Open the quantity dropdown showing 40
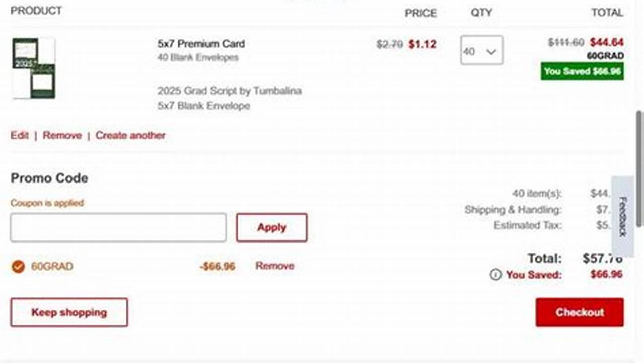The height and width of the screenshot is (363, 644). 481,50
